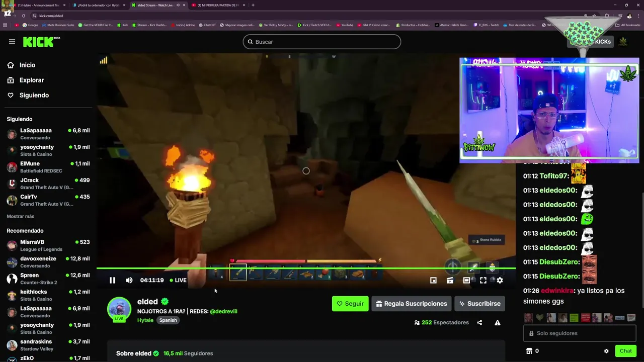Viewport: 644px width, 362px height.
Task: Send message with Chat button
Action: [625, 351]
